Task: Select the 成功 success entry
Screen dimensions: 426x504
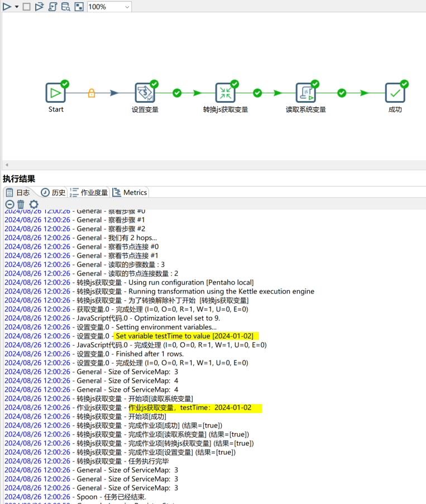Action: click(x=395, y=93)
